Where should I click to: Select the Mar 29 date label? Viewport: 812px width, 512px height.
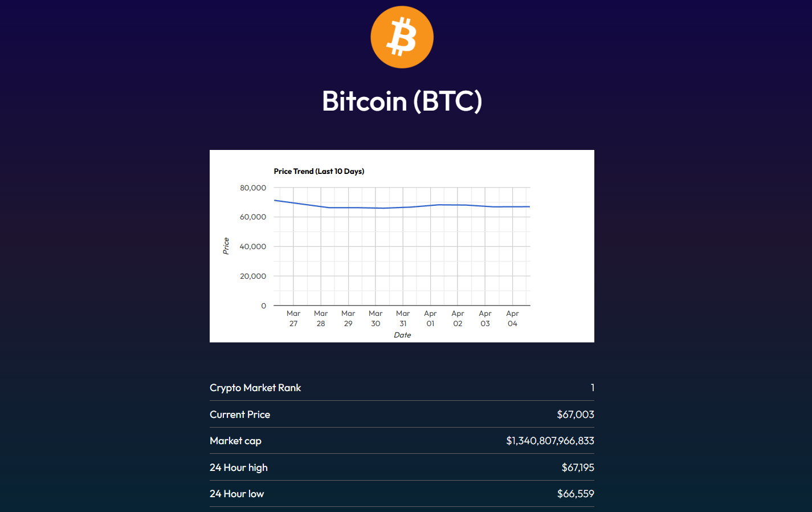pyautogui.click(x=348, y=319)
